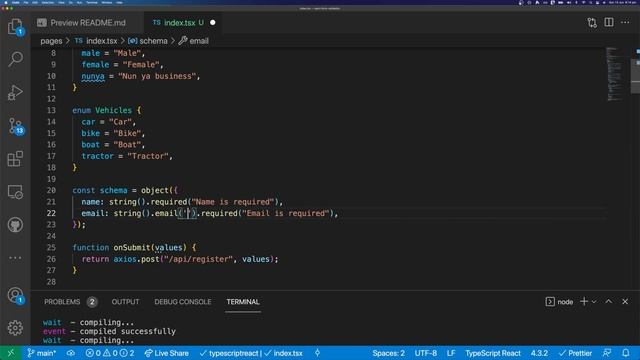The height and width of the screenshot is (360, 640).
Task: Open the Problems panel tab
Action: coord(62,302)
